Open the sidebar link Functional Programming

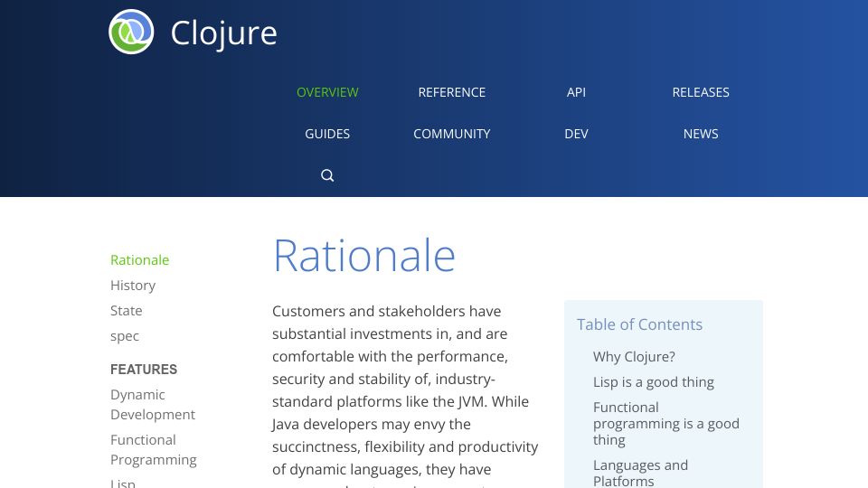point(154,450)
